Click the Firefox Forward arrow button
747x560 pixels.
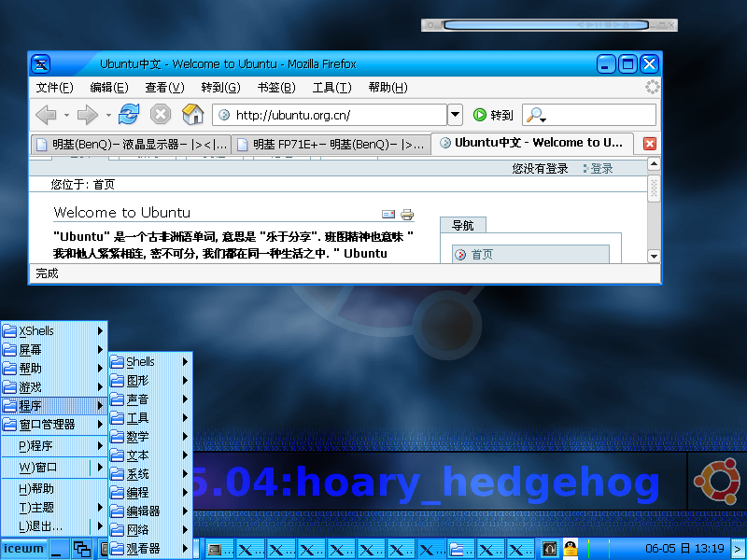87,115
